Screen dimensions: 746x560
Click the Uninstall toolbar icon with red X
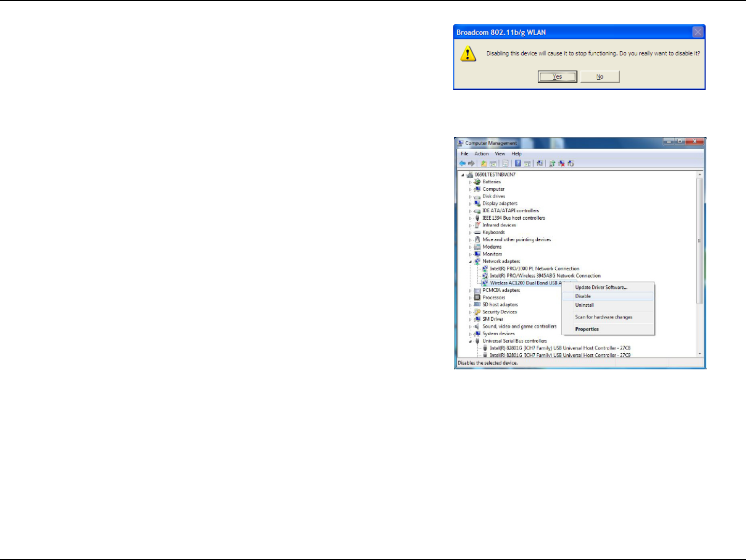[561, 163]
